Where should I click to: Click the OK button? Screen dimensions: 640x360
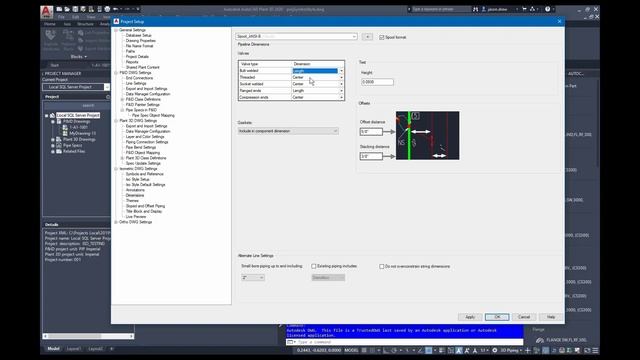497,317
